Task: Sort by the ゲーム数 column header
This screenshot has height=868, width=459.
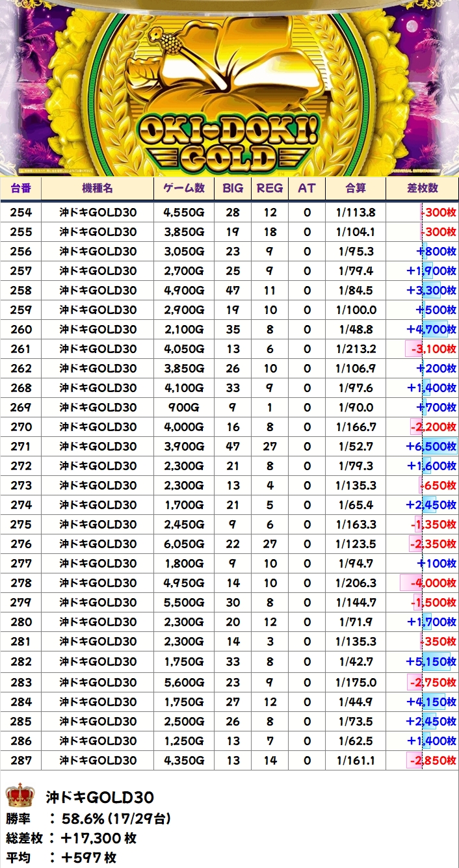Action: tap(184, 189)
